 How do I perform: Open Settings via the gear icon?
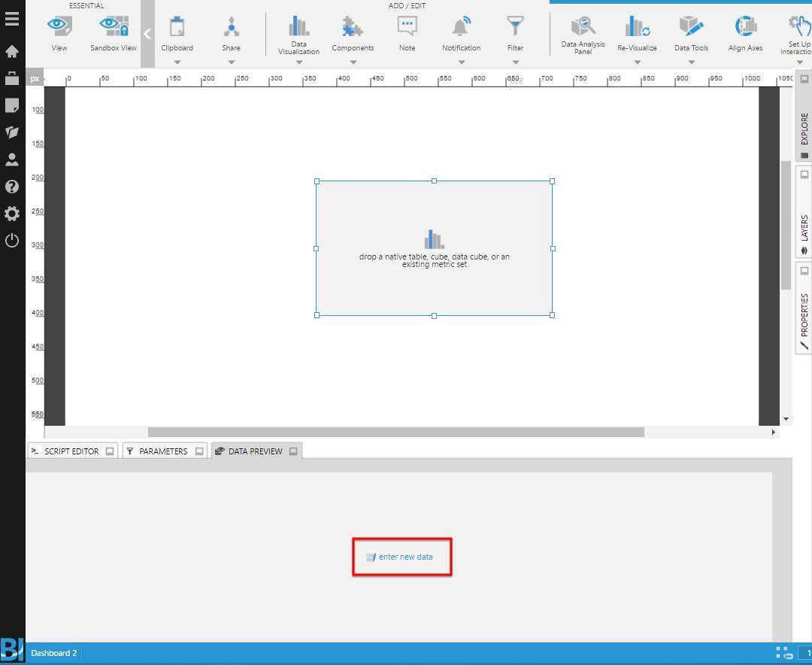point(11,214)
